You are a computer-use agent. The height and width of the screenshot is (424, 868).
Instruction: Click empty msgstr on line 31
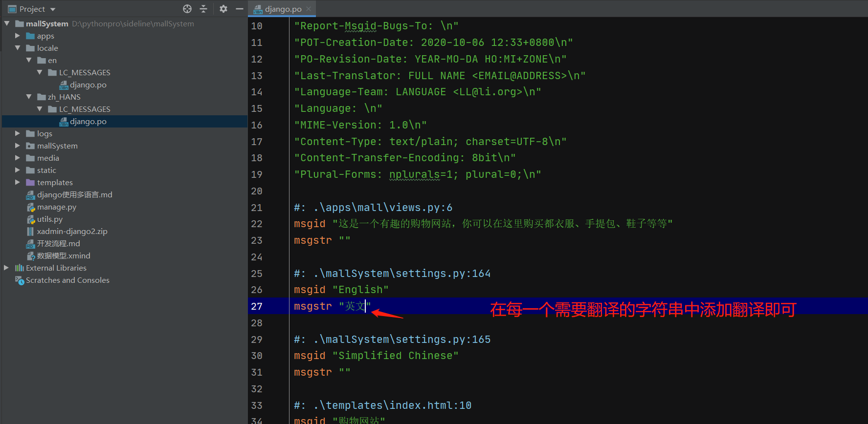pyautogui.click(x=322, y=372)
